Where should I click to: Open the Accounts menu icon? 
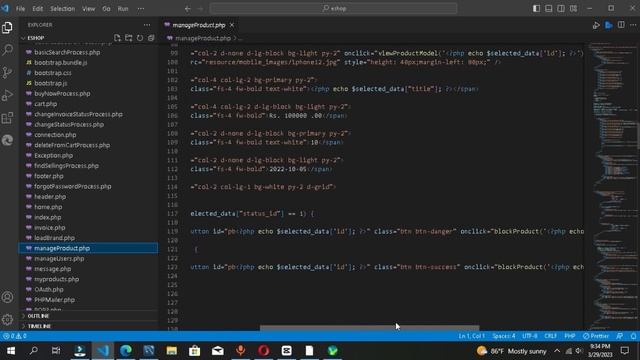click(7, 297)
